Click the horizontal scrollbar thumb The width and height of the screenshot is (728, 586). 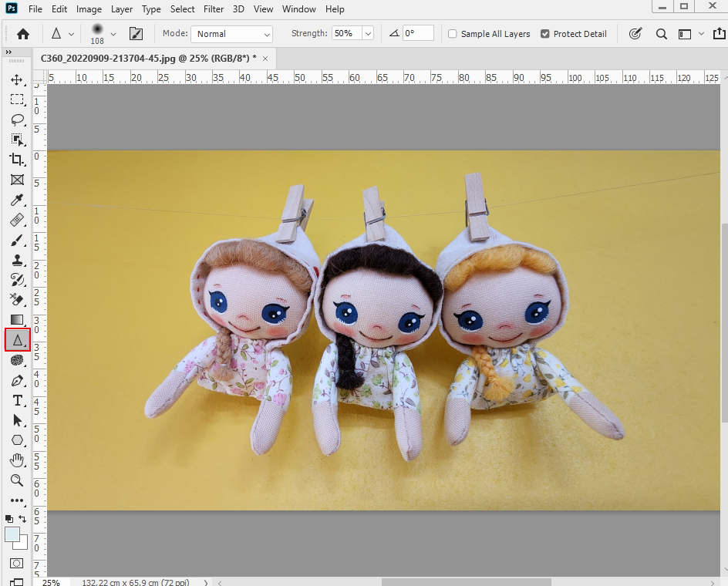(x=466, y=582)
